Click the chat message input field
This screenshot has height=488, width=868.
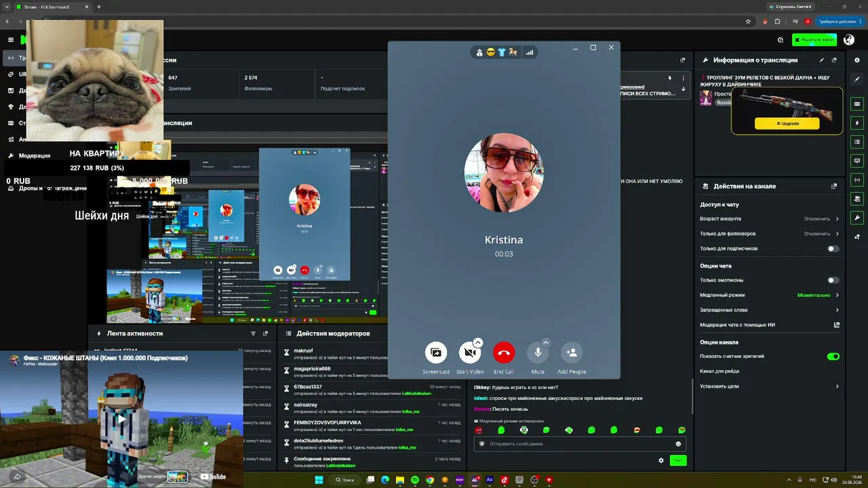tap(580, 444)
